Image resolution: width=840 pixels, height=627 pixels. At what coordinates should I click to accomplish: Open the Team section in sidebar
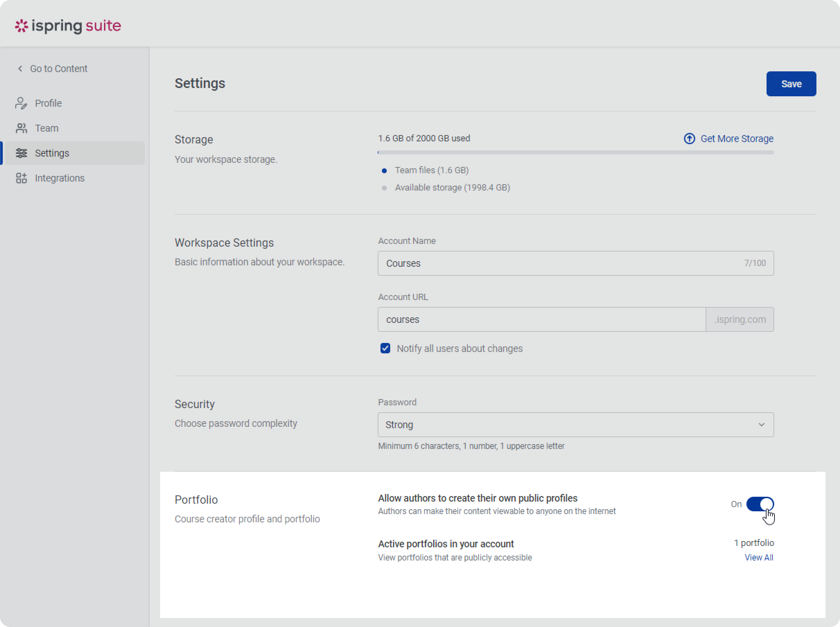coord(47,128)
